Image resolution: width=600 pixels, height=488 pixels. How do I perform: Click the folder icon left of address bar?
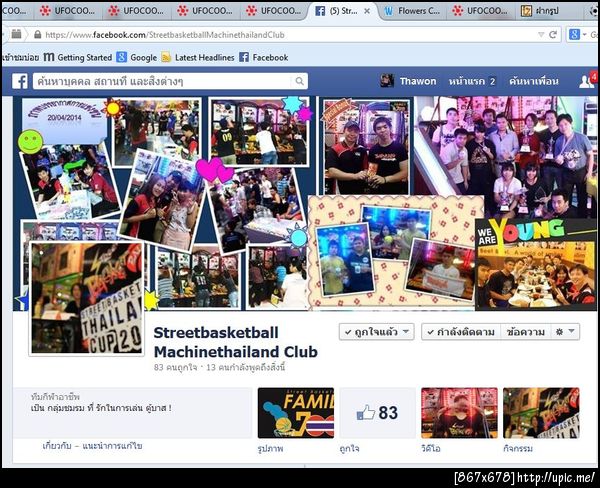click(x=16, y=34)
